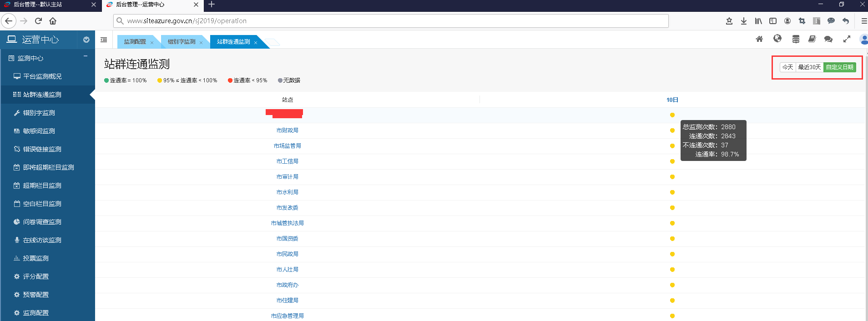Click the browser address bar
Image resolution: width=868 pixels, height=321 pixels.
coord(391,21)
